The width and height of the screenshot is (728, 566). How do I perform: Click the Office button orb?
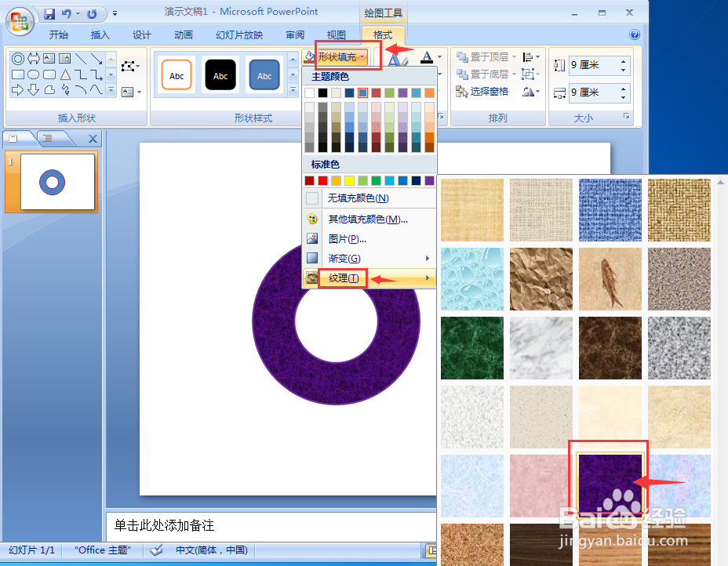20,21
